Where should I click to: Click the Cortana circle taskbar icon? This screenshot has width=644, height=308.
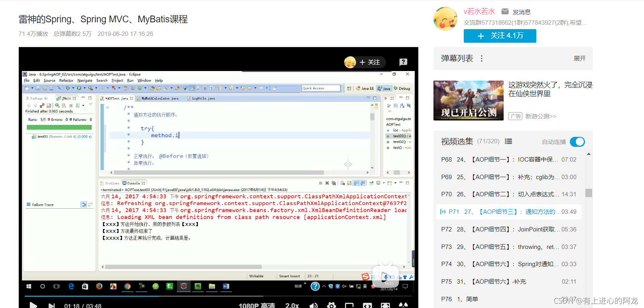[x=43, y=286]
